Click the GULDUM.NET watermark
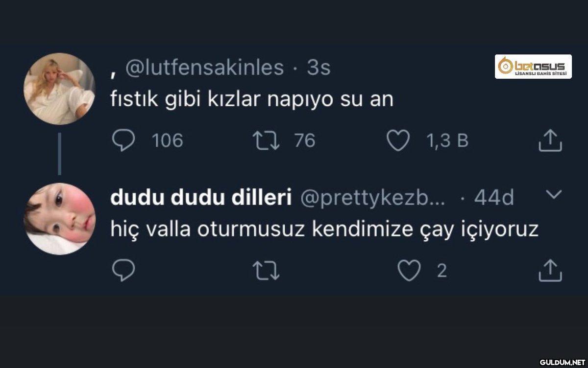 click(x=562, y=362)
